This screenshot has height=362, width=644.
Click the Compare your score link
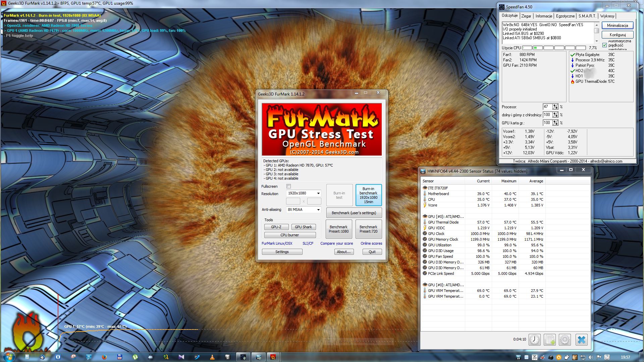pos(336,243)
